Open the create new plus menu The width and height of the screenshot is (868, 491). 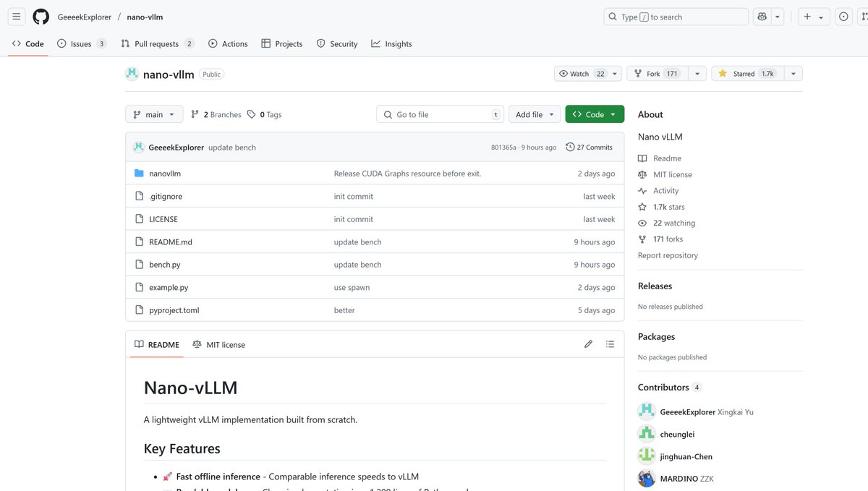814,17
